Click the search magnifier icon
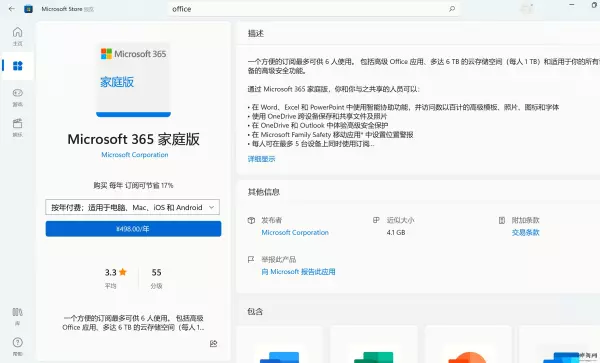Screen dimensions: 600x363 [452, 8]
